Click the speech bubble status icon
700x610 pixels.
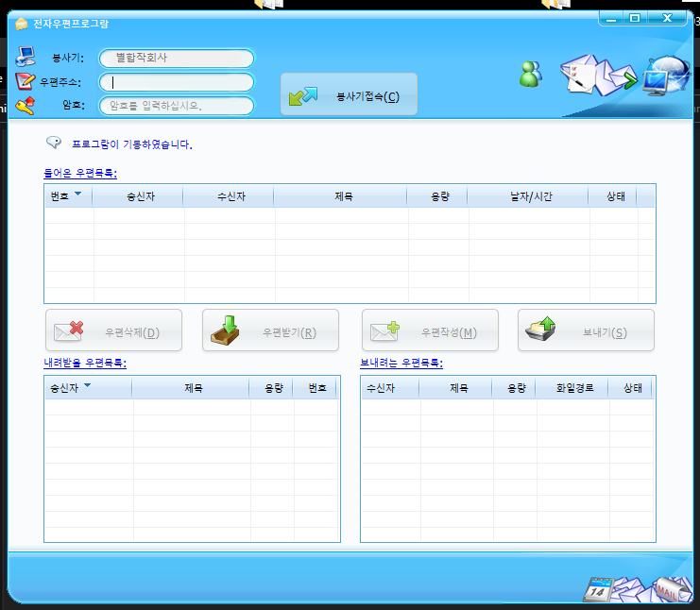click(54, 144)
